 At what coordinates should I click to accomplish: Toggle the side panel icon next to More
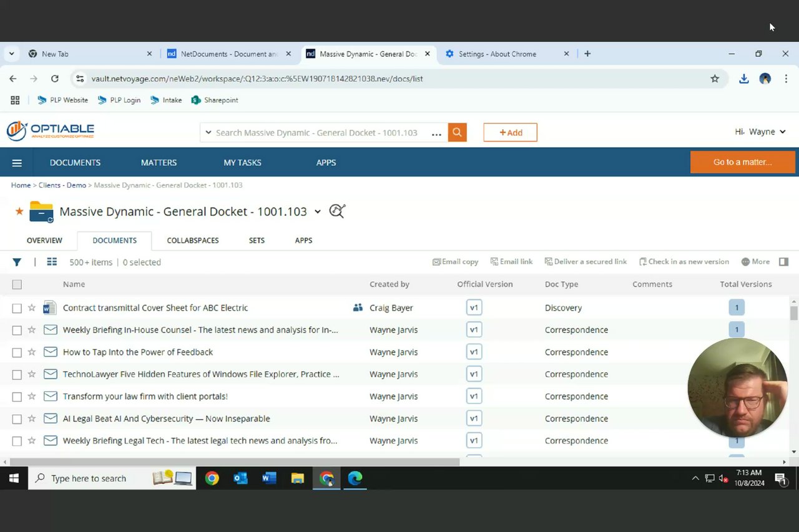click(783, 262)
